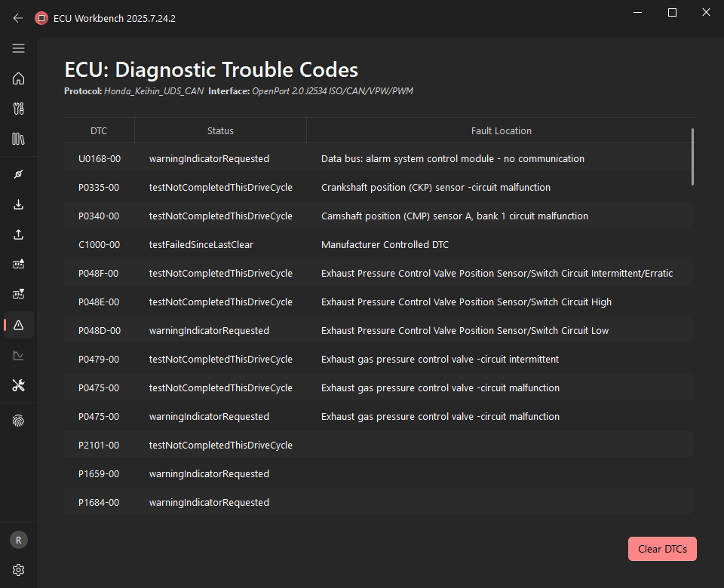The width and height of the screenshot is (724, 588).
Task: Click the Status column header
Action: (220, 130)
